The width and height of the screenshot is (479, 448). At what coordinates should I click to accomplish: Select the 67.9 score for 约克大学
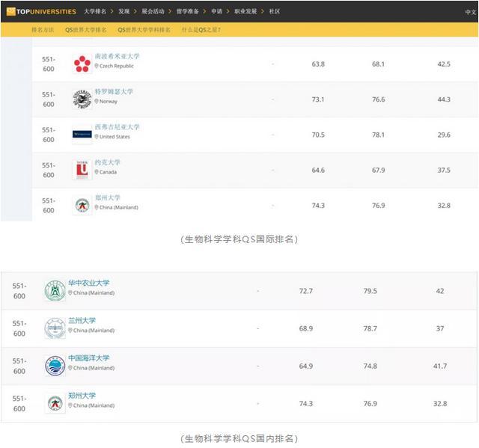pyautogui.click(x=378, y=171)
